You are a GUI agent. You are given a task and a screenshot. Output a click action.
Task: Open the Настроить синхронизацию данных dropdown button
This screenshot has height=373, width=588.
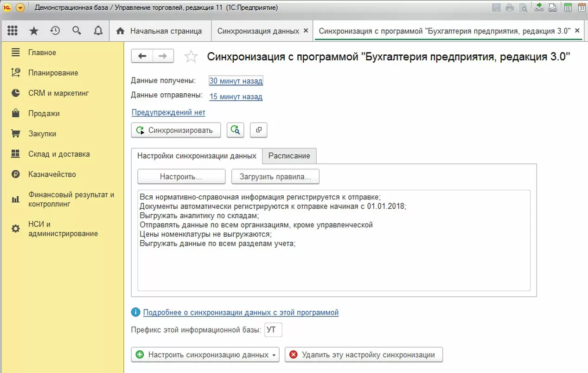205,355
